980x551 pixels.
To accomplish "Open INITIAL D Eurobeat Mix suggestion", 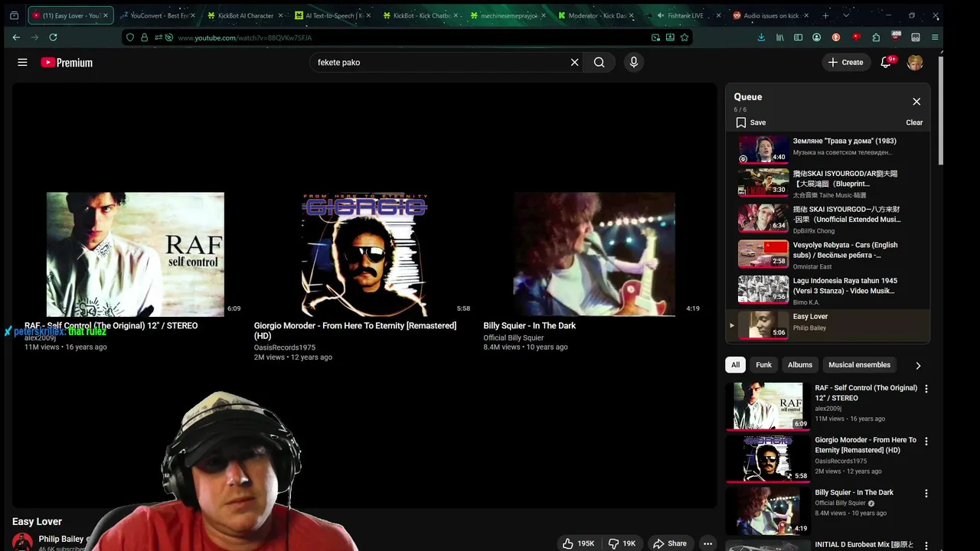I will coord(864,545).
